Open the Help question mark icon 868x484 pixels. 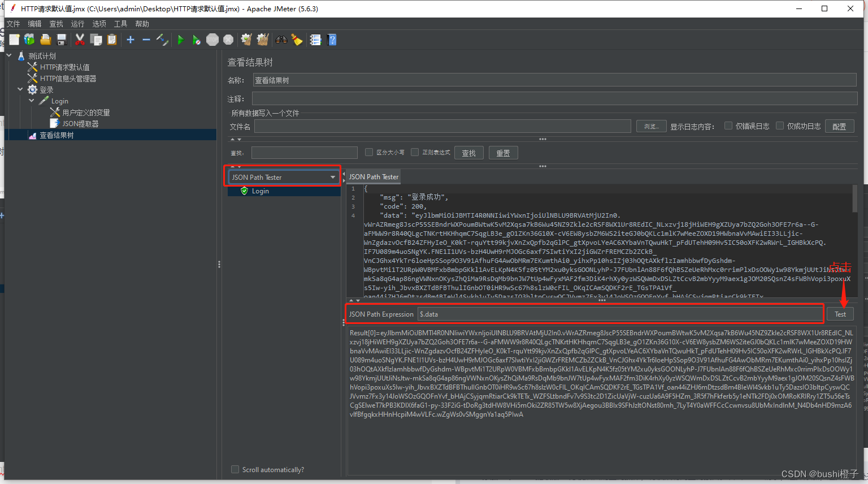pyautogui.click(x=332, y=40)
